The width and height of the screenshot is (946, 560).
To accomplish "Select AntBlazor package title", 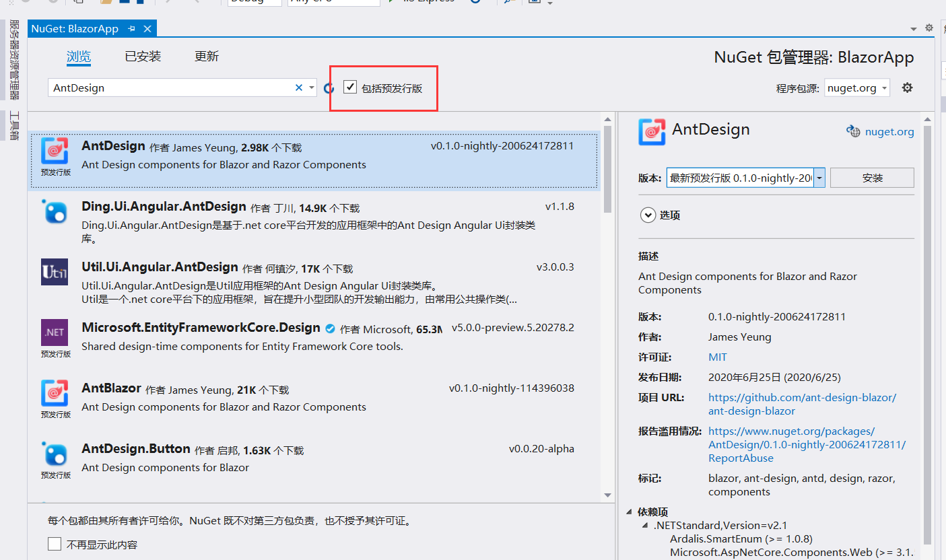I will 111,388.
